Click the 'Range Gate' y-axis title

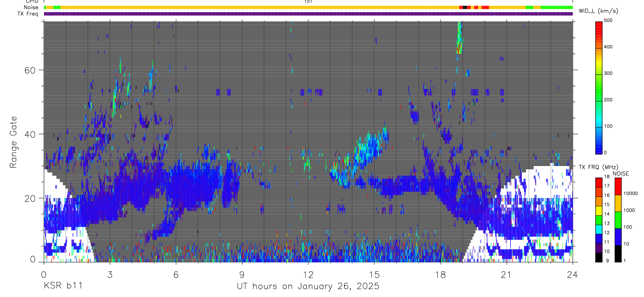click(14, 142)
